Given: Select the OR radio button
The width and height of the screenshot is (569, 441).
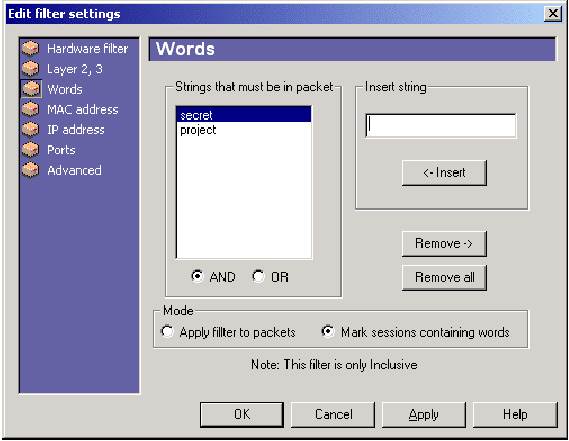Looking at the screenshot, I should click(x=258, y=276).
